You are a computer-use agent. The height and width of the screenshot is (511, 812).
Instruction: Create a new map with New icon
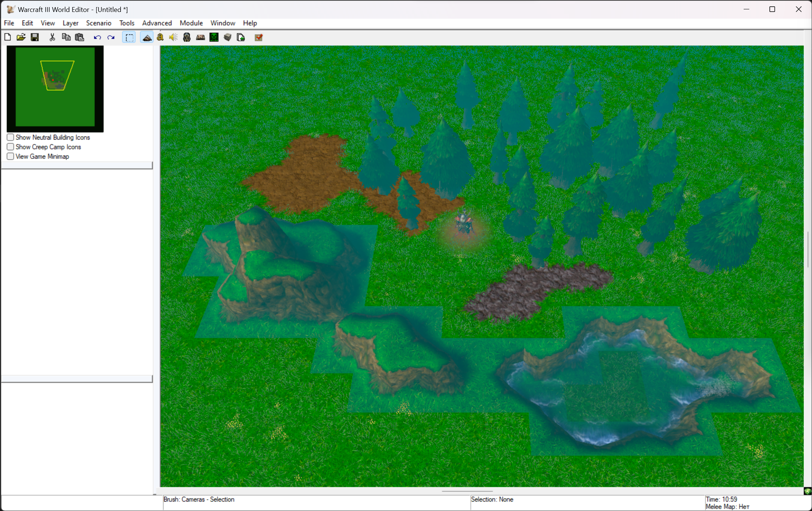click(x=7, y=37)
